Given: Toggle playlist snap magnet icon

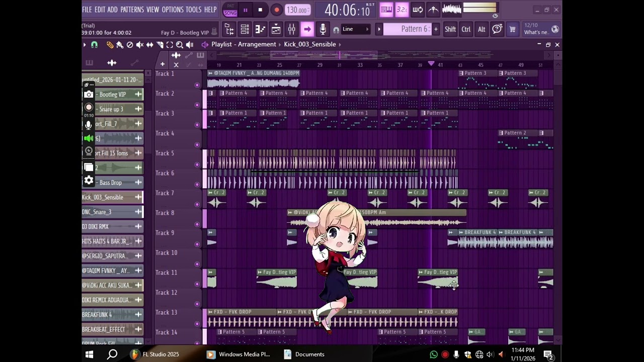Looking at the screenshot, I should [x=94, y=45].
